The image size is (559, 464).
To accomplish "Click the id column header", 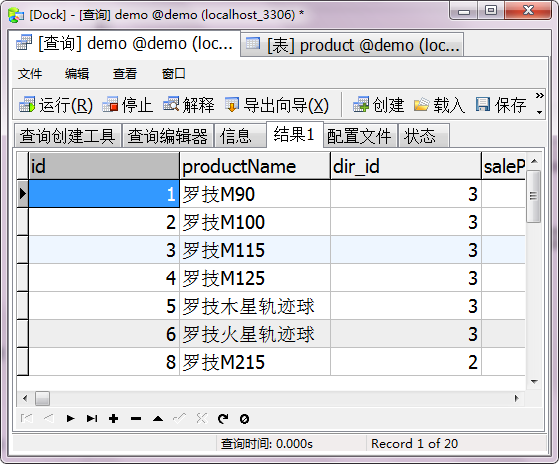I will tap(104, 166).
